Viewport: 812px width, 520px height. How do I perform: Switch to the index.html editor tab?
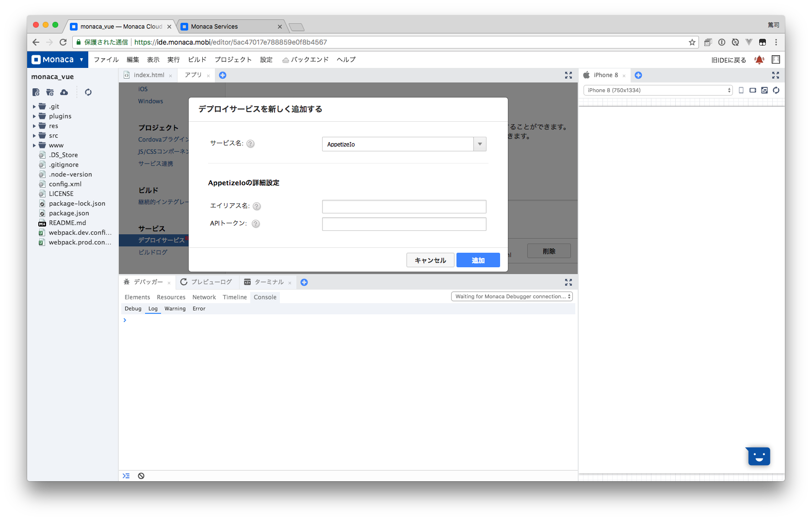(148, 75)
